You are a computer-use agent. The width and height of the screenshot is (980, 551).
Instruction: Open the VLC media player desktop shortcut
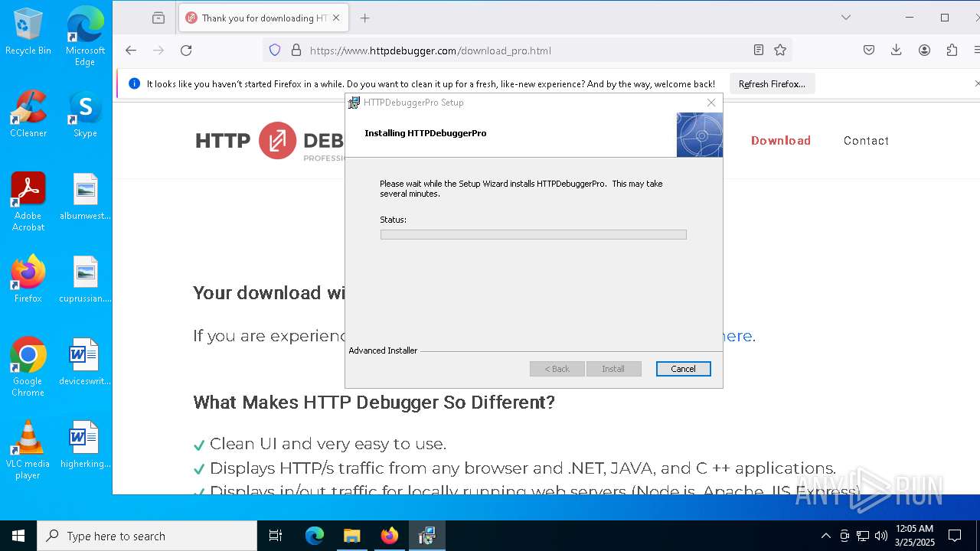(28, 450)
